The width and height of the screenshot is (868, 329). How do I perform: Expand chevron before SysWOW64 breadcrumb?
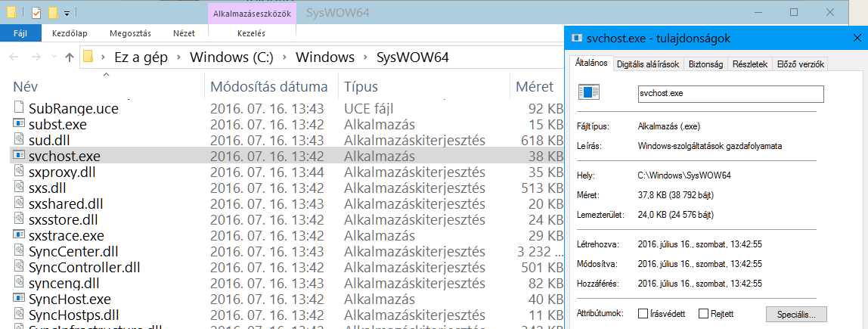click(x=365, y=57)
